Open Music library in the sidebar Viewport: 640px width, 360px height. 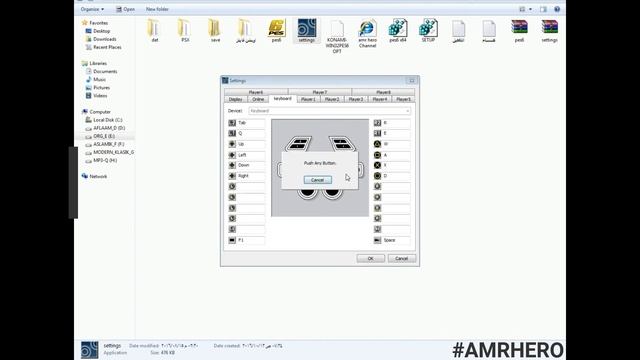[x=96, y=80]
